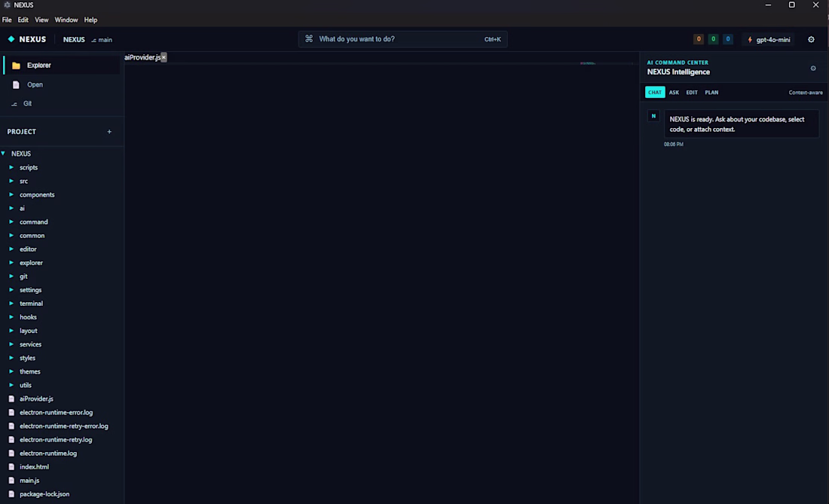Click the file icon next to main.js

point(11,481)
